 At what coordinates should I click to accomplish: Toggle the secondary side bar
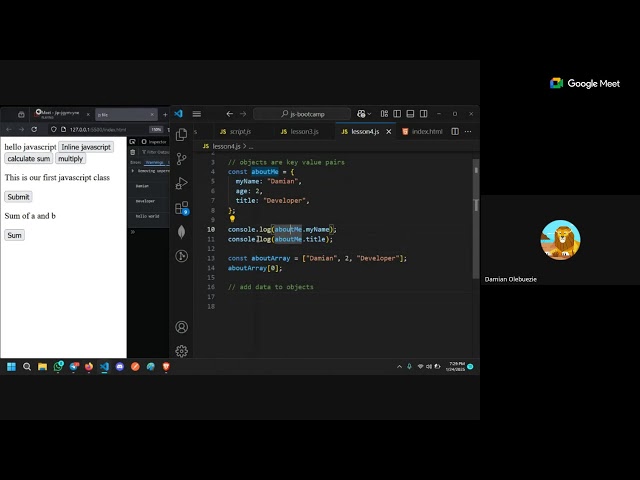(424, 114)
